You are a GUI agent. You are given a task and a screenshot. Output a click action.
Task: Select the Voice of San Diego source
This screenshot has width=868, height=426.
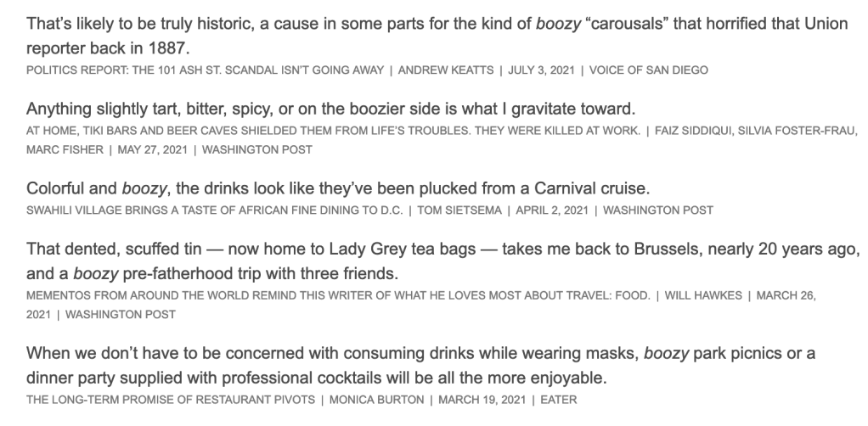(x=649, y=70)
